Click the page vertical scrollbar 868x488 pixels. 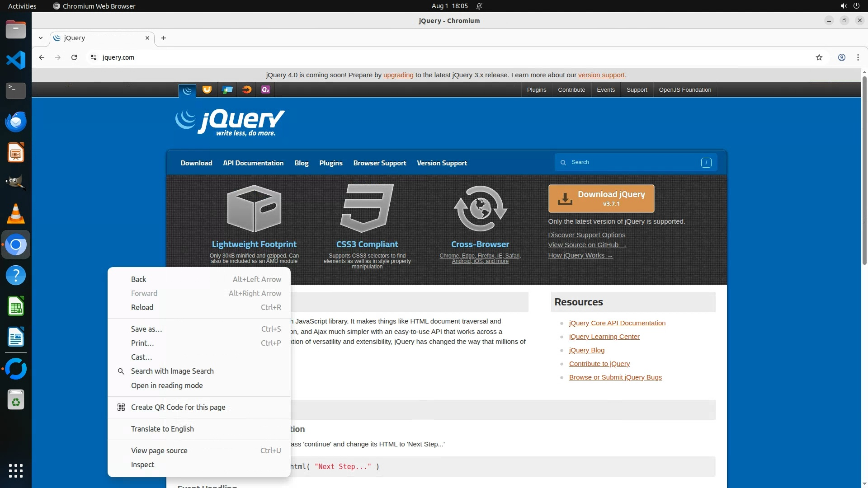(x=864, y=172)
